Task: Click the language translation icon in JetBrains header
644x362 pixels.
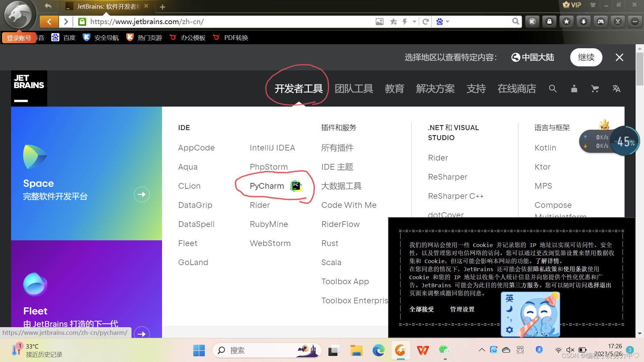Action: coord(616,88)
